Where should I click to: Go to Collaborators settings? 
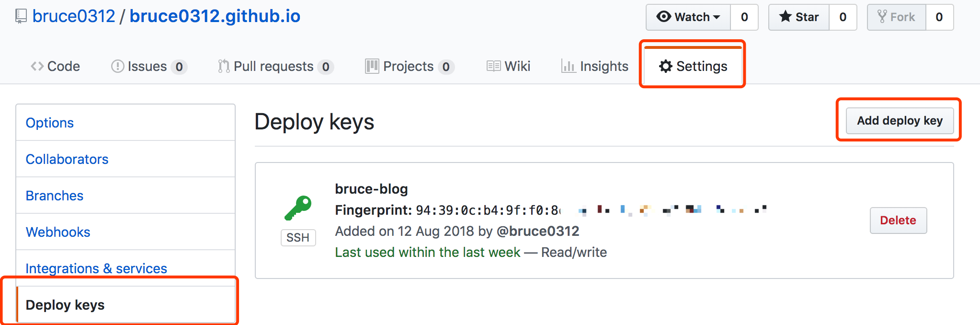(x=67, y=159)
